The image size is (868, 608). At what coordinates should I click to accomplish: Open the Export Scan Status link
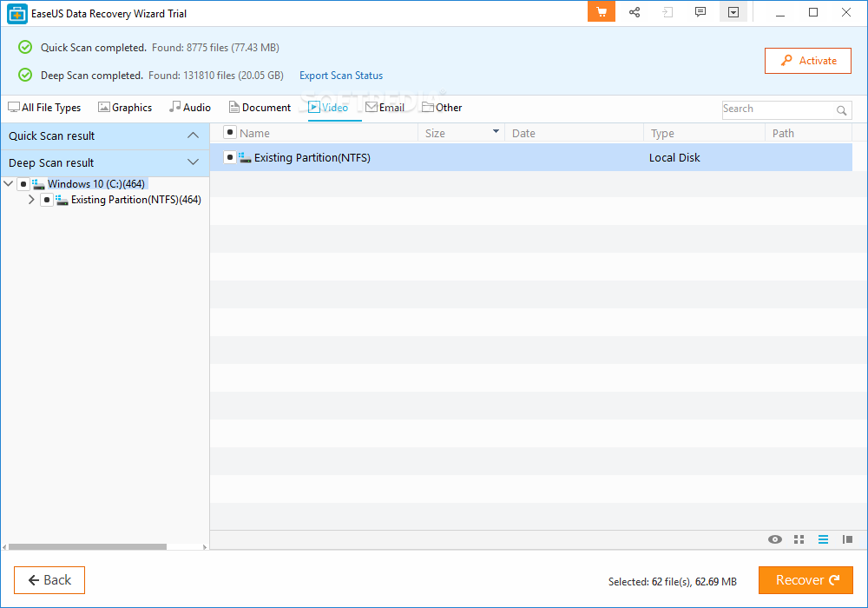coord(341,76)
